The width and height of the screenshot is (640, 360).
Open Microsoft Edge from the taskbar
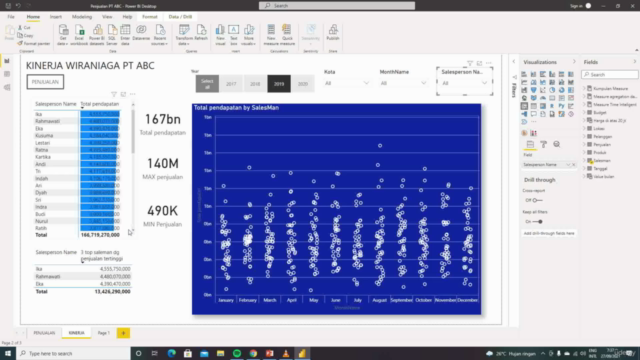(x=171, y=353)
